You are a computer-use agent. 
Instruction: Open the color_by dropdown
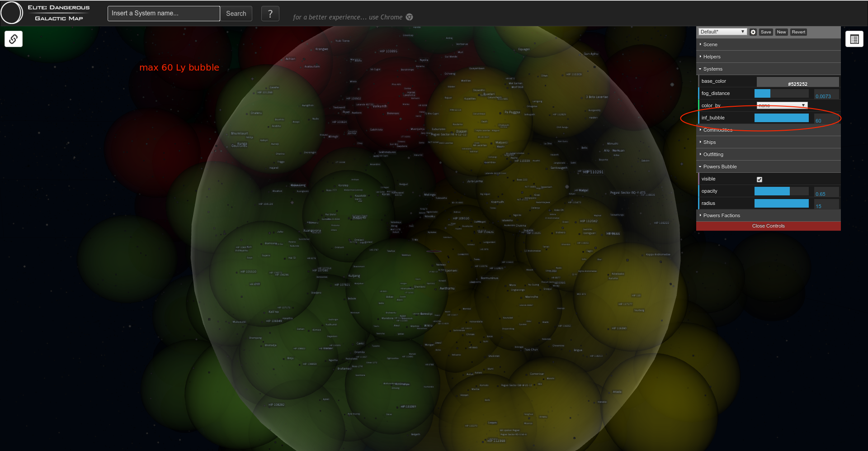(x=782, y=105)
